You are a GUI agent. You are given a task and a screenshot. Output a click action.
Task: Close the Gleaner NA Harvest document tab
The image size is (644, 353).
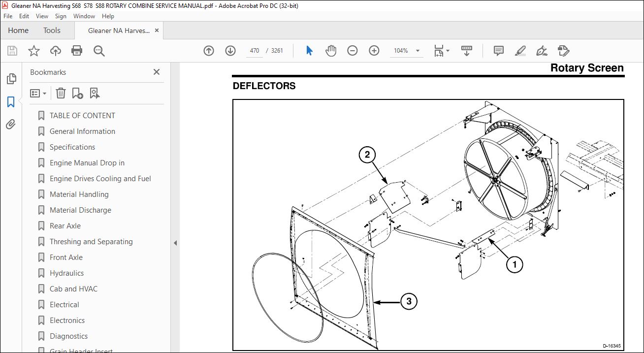tap(157, 31)
